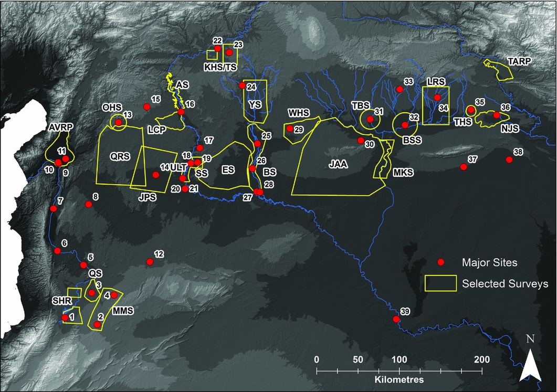
Task: Click the red marker numbered 8
Action: (x=88, y=205)
